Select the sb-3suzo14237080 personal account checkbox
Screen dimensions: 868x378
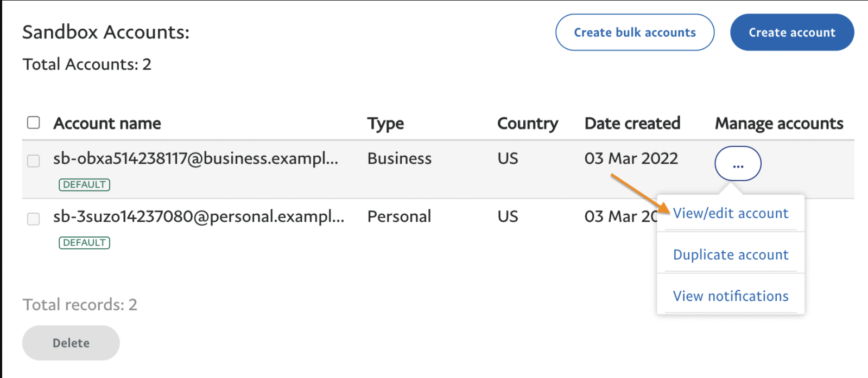[x=34, y=219]
